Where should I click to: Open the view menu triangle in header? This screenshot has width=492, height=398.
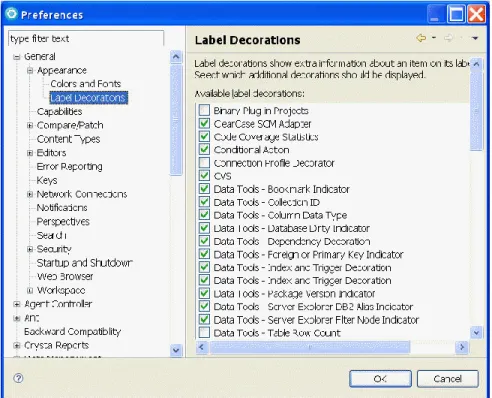(x=475, y=38)
